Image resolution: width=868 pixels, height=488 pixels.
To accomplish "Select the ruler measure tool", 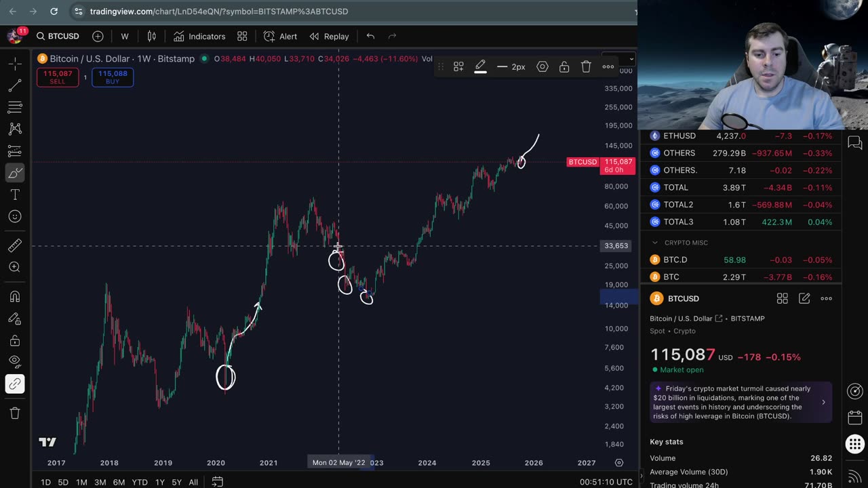I will pos(15,245).
